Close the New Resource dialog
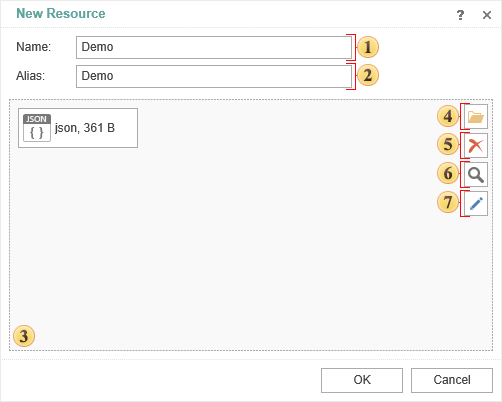Image resolution: width=502 pixels, height=402 pixels. click(487, 15)
